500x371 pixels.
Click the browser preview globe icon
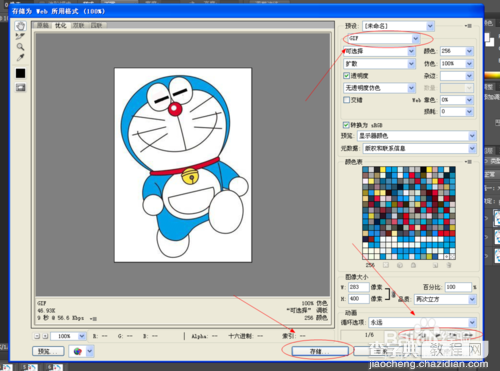tap(77, 351)
